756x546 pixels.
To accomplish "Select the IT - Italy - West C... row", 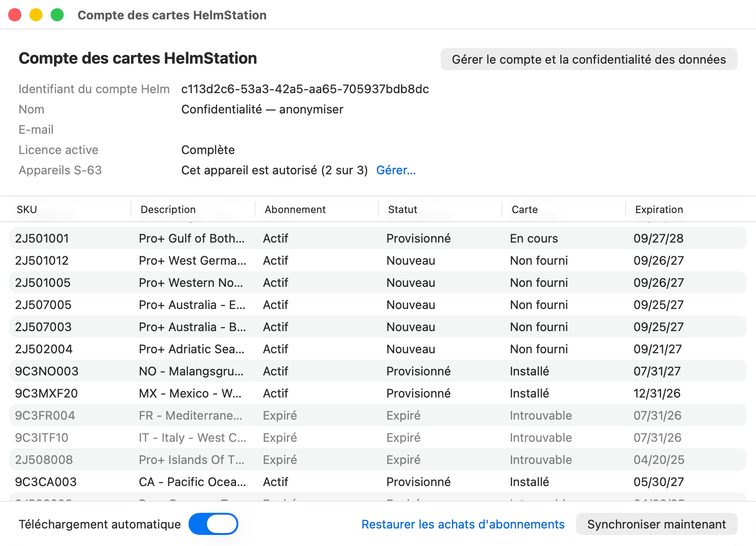I will (378, 437).
